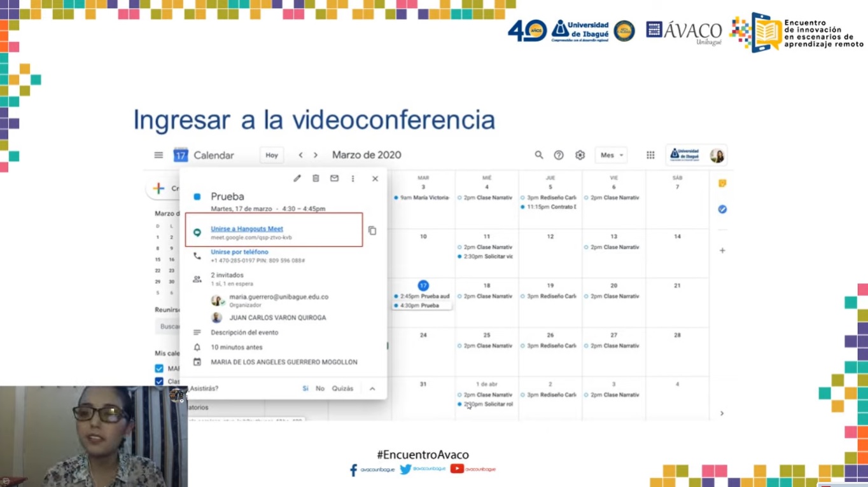Open the Twitter @avacounibague link
Image resolution: width=868 pixels, height=487 pixels.
423,469
